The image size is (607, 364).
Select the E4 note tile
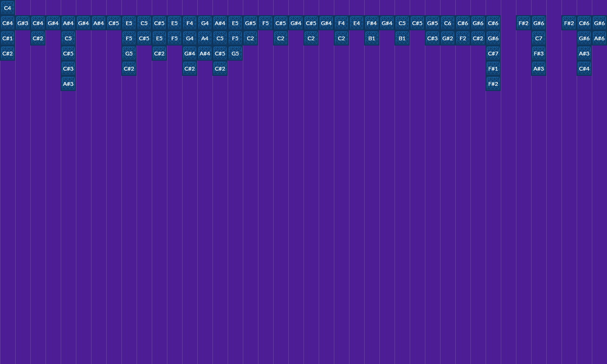click(357, 23)
